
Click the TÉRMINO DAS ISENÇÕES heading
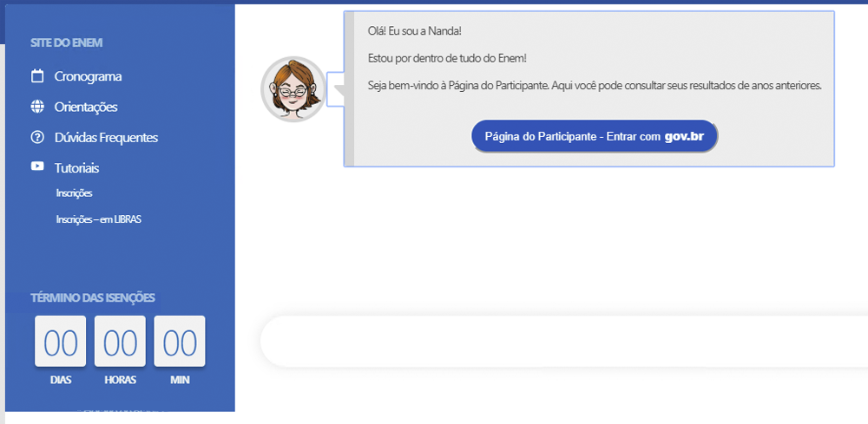click(93, 297)
